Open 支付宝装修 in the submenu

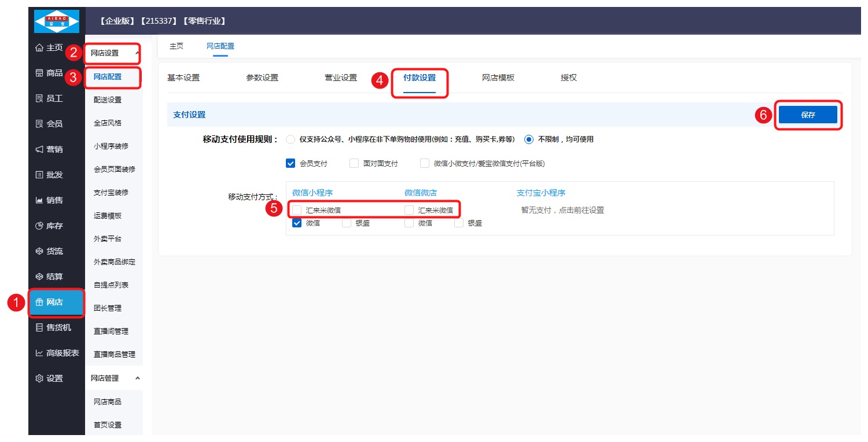point(111,192)
